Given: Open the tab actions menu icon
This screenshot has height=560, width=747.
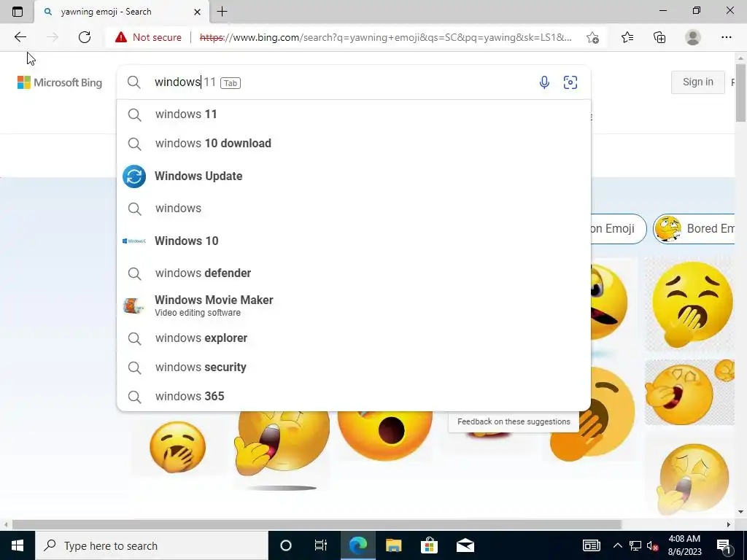Looking at the screenshot, I should [x=18, y=12].
